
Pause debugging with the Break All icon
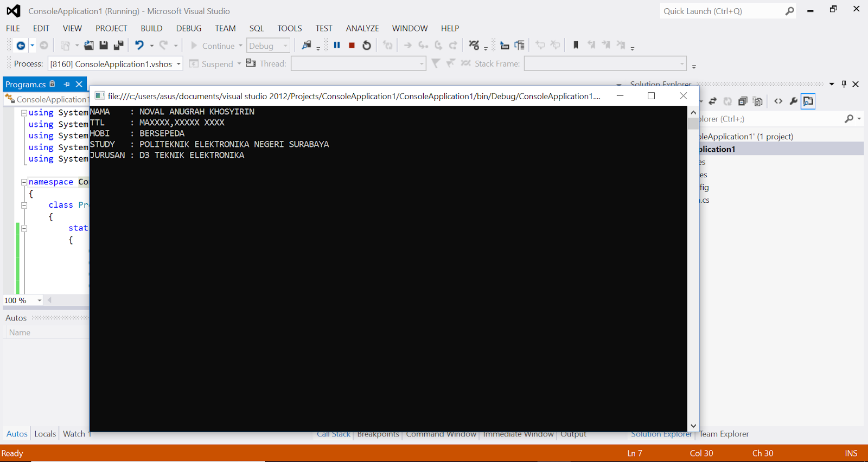pyautogui.click(x=337, y=46)
